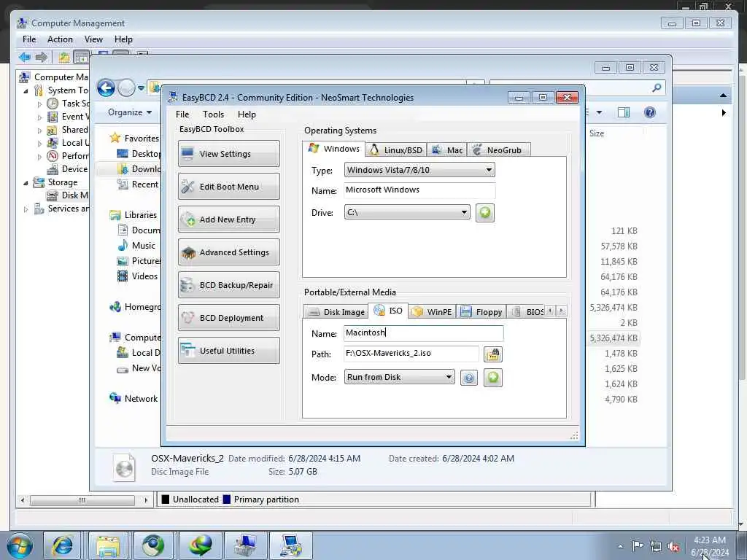Image resolution: width=747 pixels, height=560 pixels.
Task: Switch to the BIOS tab
Action: 527,312
